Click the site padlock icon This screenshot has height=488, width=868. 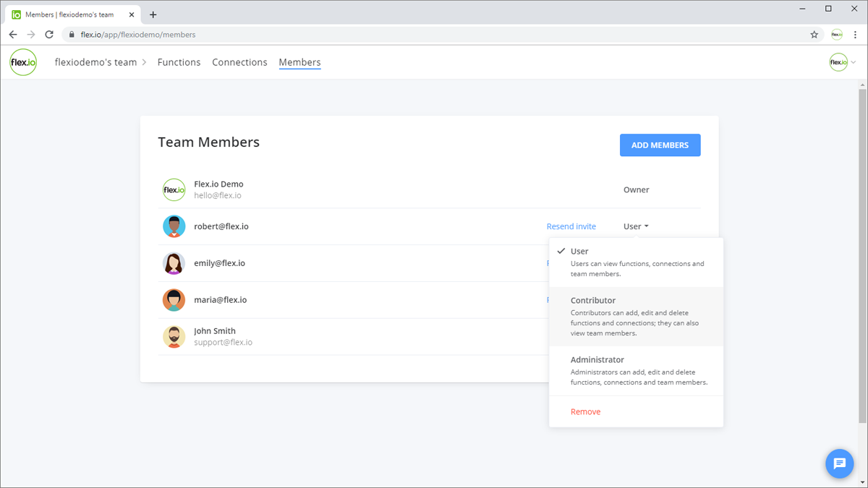[71, 34]
